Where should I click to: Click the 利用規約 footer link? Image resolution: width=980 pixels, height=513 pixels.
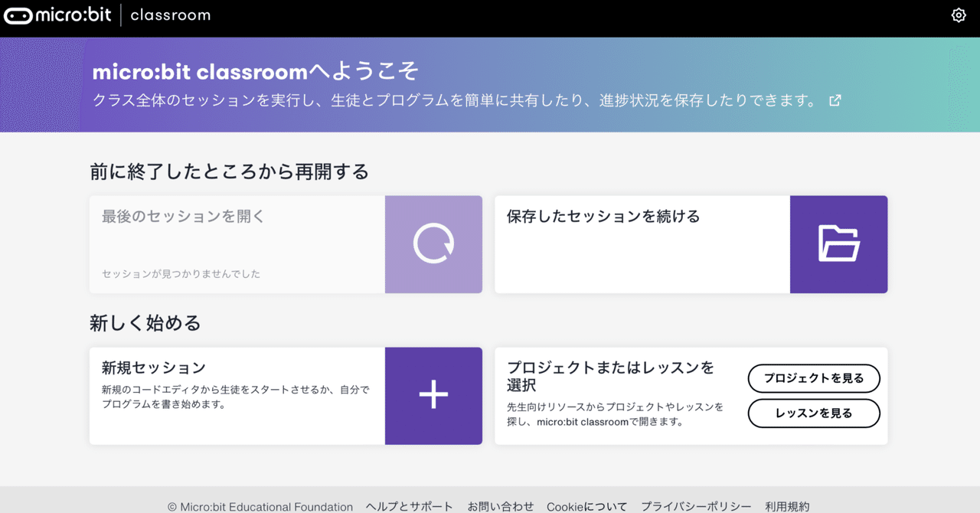pyautogui.click(x=786, y=506)
